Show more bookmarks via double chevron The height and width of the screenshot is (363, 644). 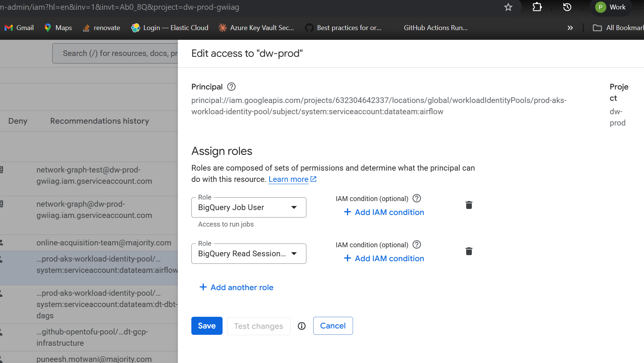pos(570,28)
